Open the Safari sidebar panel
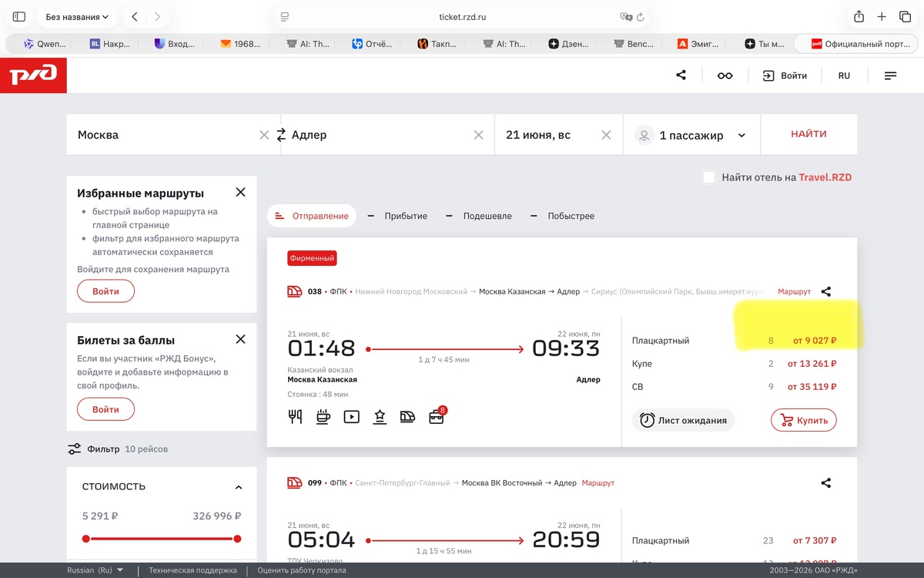 pos(19,16)
